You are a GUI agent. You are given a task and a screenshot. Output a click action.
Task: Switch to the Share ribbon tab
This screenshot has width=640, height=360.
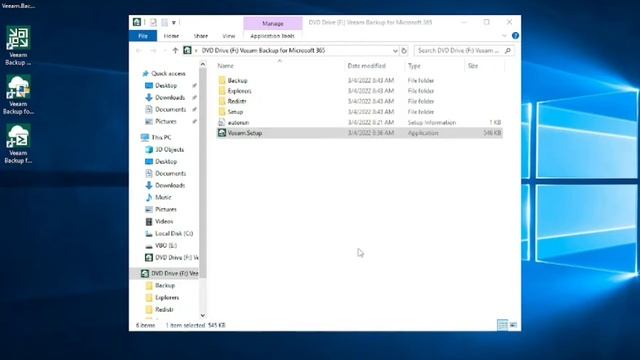tap(200, 36)
